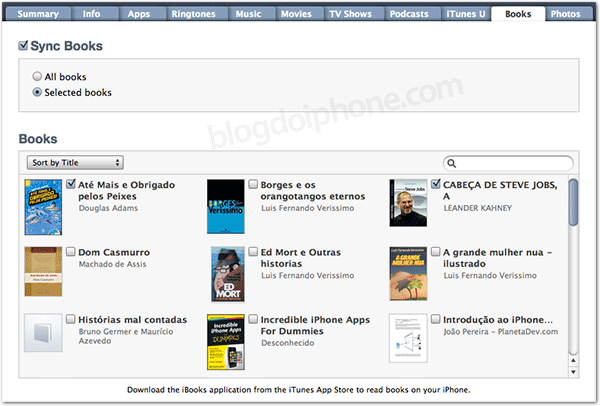Check Introdução ao iPhone book

[436, 319]
